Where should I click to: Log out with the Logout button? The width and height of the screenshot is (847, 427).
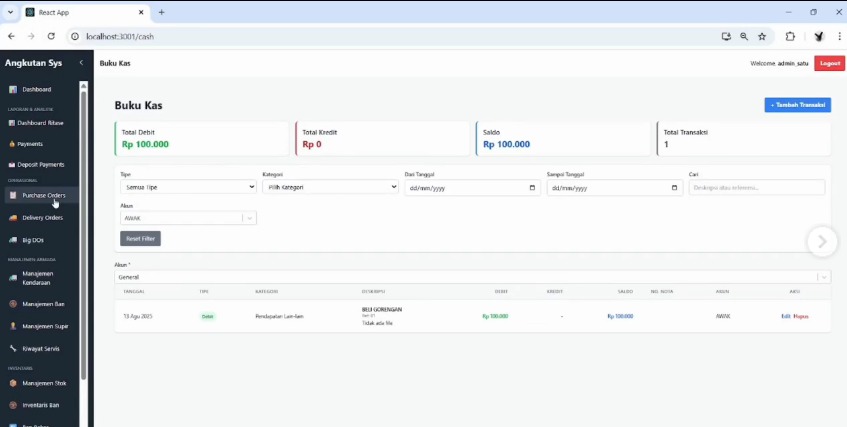click(830, 63)
